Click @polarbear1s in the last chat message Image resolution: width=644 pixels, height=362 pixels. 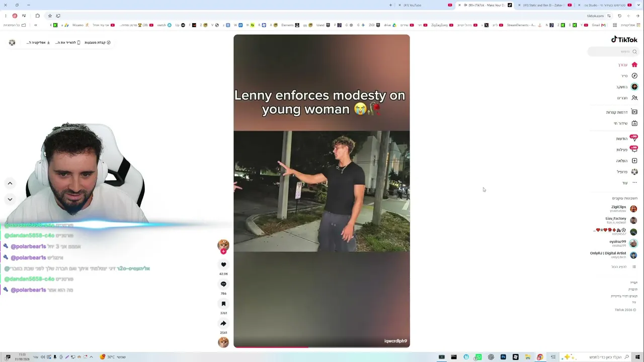click(28, 290)
